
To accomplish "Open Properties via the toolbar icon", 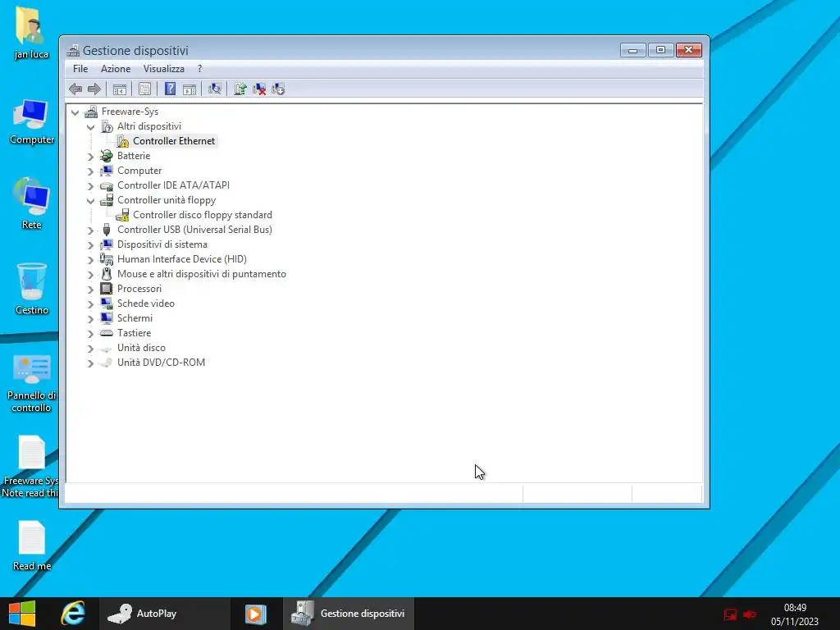I will tap(144, 89).
